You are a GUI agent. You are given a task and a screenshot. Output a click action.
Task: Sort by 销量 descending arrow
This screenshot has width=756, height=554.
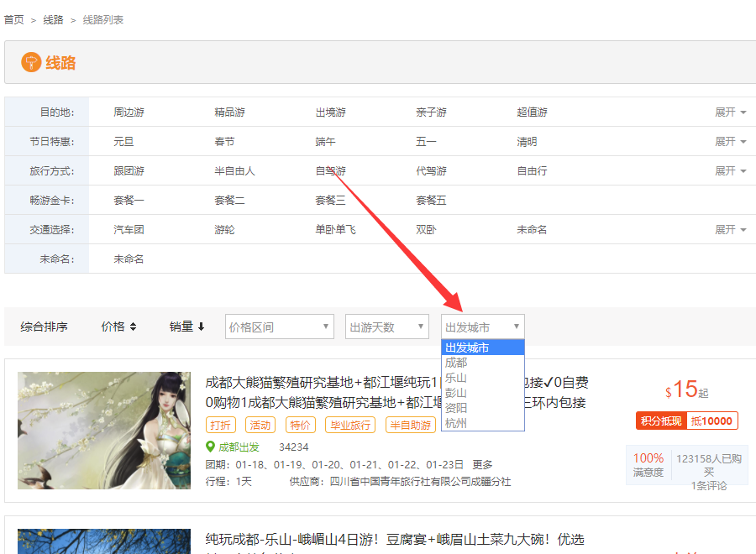[x=201, y=327]
